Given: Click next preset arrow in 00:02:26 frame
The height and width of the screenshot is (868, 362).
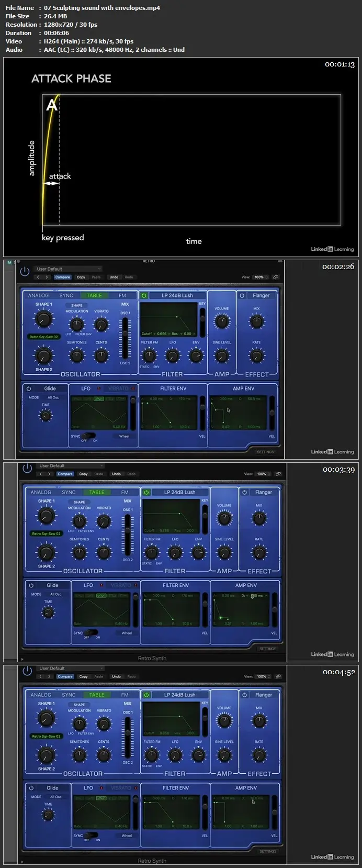Looking at the screenshot, I should 47,277.
